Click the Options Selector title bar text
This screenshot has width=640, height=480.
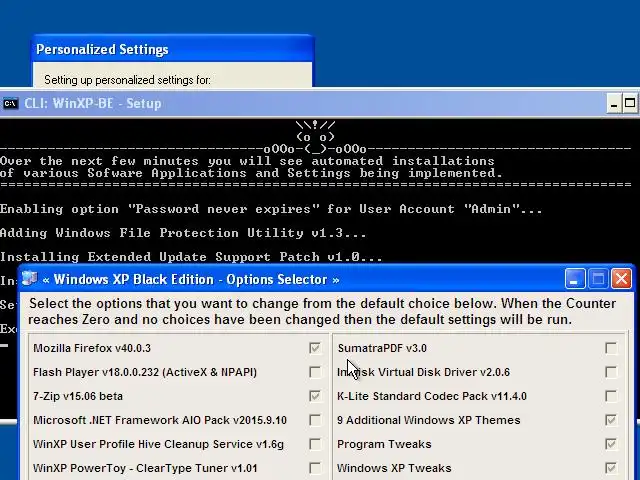click(x=191, y=280)
